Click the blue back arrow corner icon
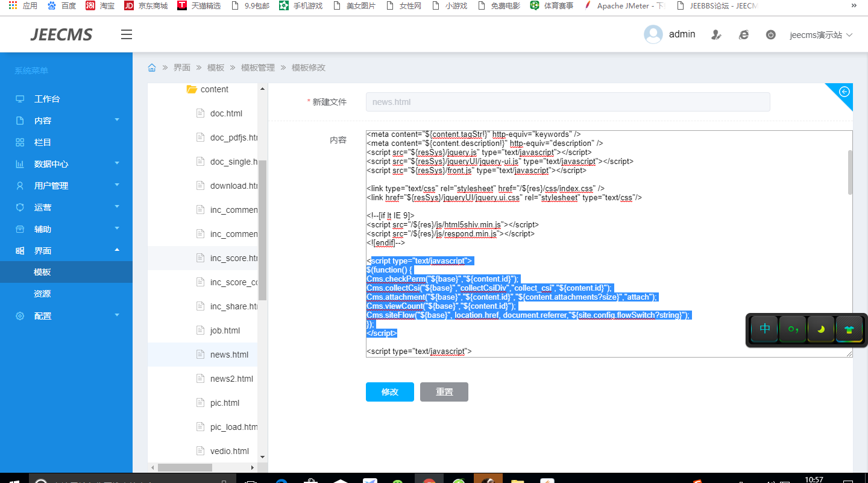Viewport: 868px width, 483px height. pos(844,92)
